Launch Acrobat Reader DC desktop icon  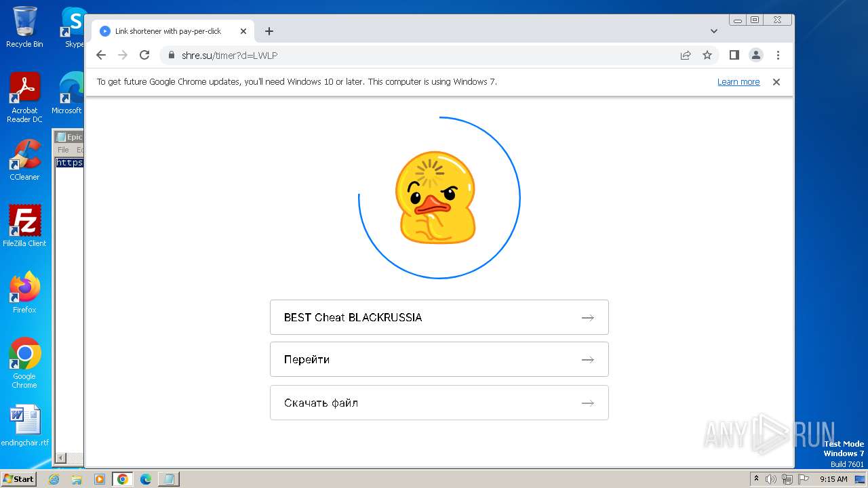pyautogui.click(x=24, y=98)
